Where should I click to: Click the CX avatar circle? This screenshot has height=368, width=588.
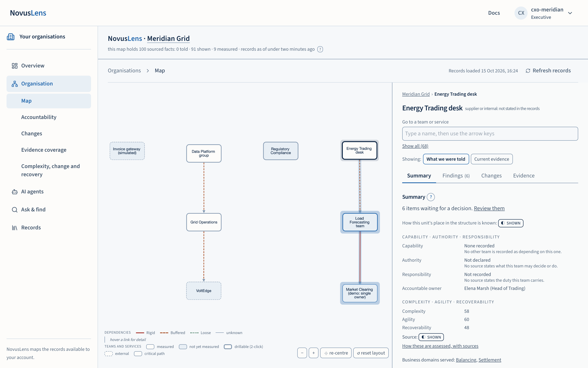pos(521,13)
